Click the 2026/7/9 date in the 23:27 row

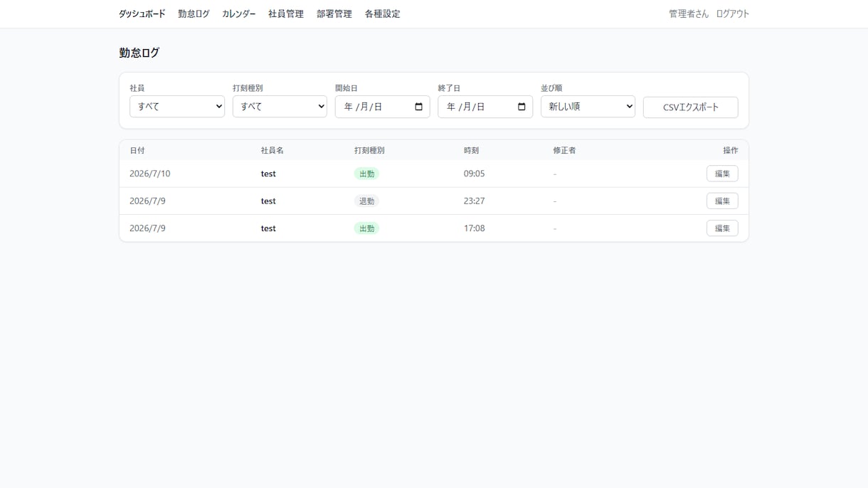[147, 201]
